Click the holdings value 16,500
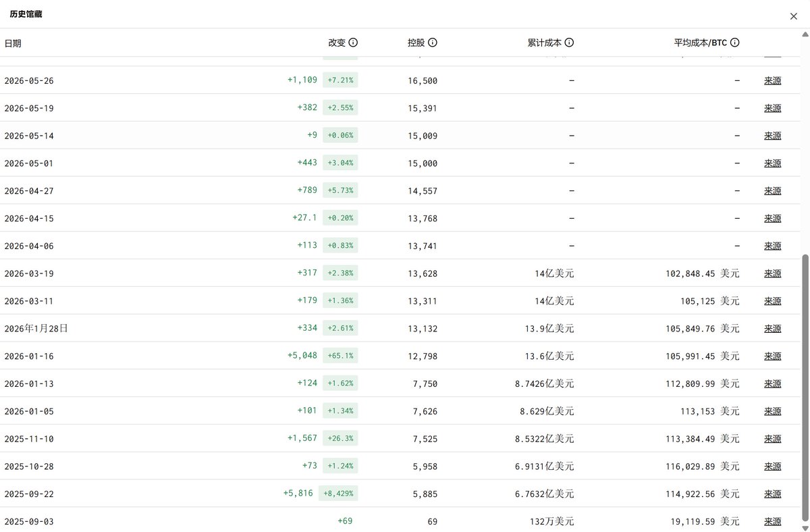This screenshot has width=810, height=532. 423,81
